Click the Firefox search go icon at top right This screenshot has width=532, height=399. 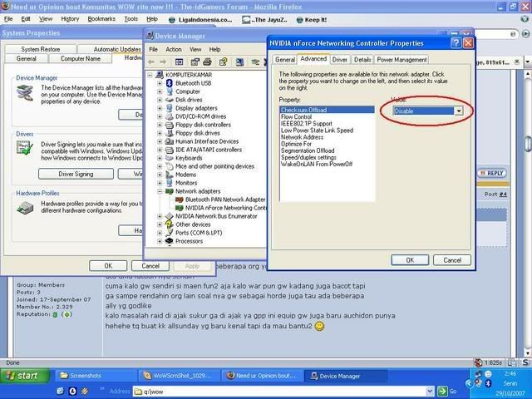click(x=525, y=33)
